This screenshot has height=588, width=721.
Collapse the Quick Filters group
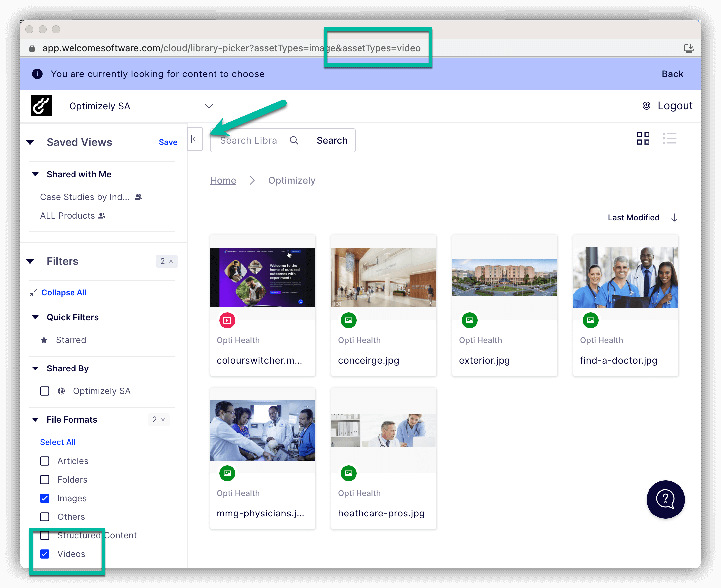(35, 317)
